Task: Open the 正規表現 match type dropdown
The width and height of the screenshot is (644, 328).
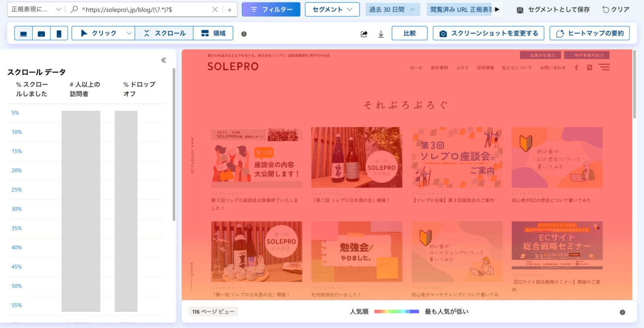Action: (x=35, y=9)
